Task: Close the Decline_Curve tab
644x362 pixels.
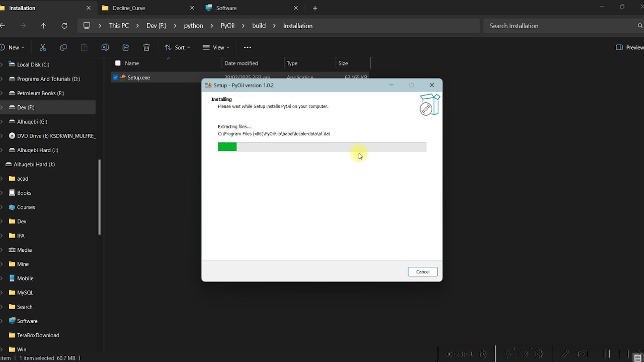Action: coord(192,8)
